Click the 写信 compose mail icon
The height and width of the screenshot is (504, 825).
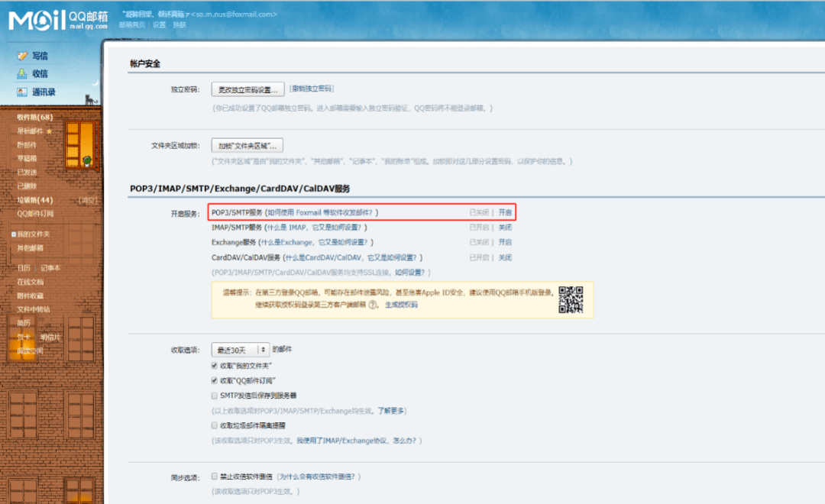point(22,56)
